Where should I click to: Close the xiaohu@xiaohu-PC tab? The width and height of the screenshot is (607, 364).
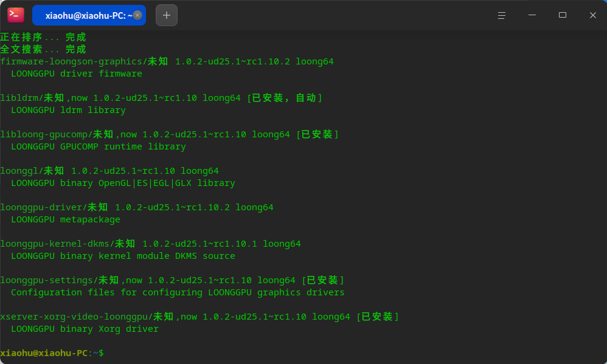point(137,15)
